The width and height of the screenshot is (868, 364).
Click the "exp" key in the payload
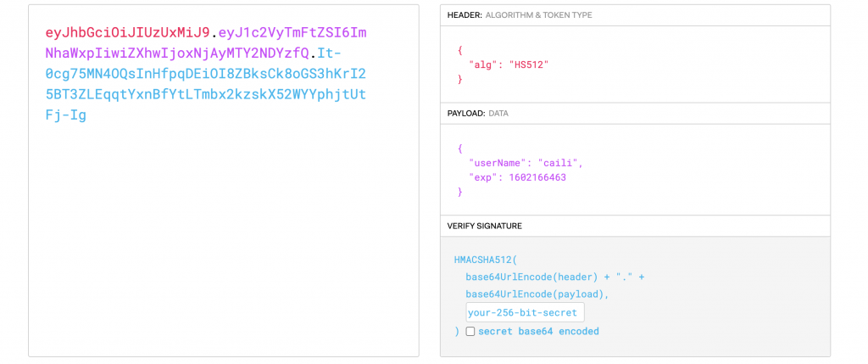(482, 177)
